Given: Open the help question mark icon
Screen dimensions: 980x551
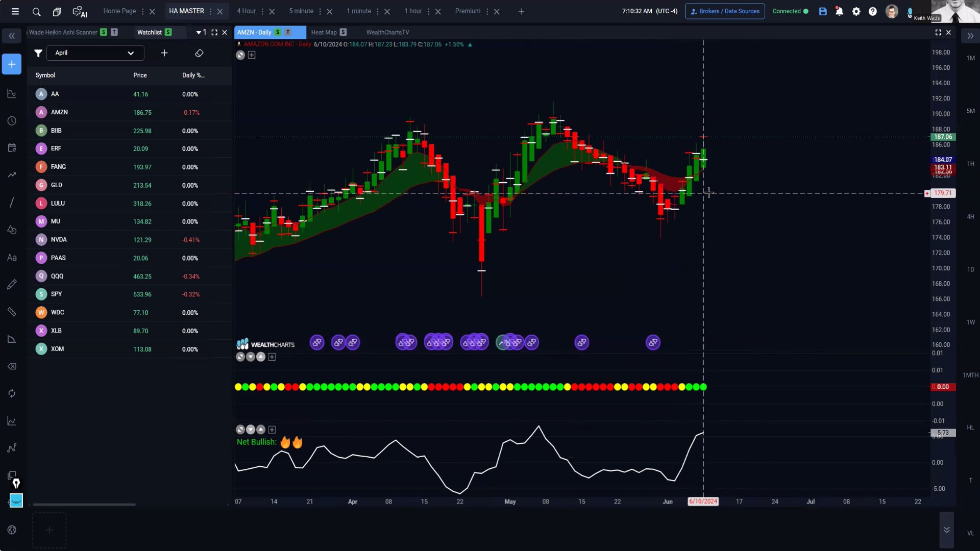Looking at the screenshot, I should click(x=873, y=11).
